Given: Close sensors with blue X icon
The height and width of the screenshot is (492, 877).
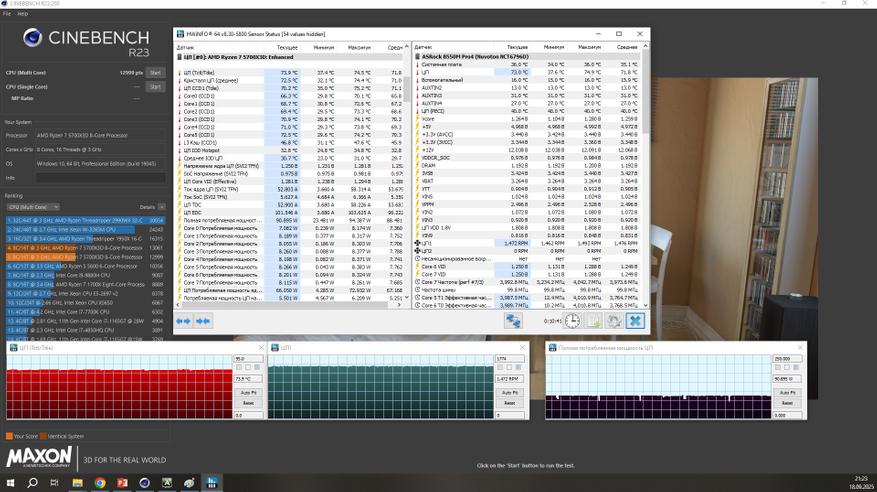Looking at the screenshot, I should [635, 321].
